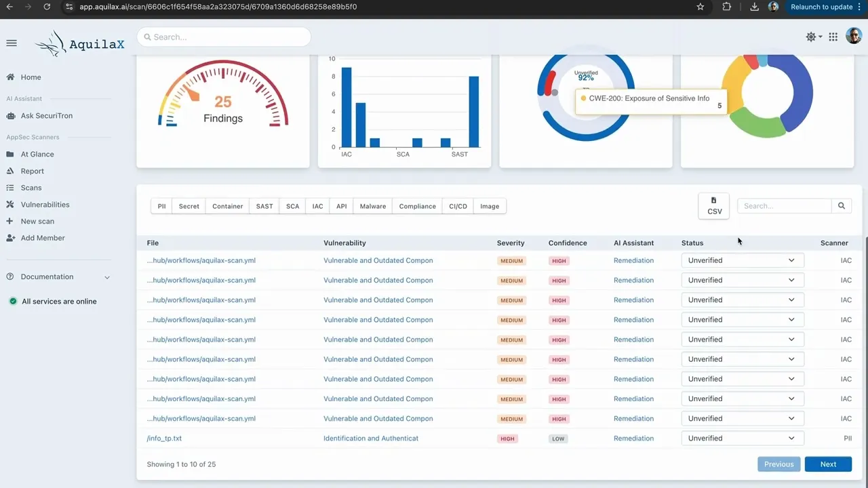Viewport: 868px width, 488px height.
Task: Filter by Compliance scanner tab
Action: tap(417, 206)
